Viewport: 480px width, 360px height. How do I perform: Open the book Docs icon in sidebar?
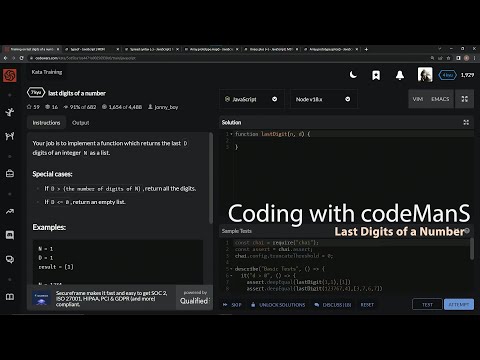click(x=10, y=297)
